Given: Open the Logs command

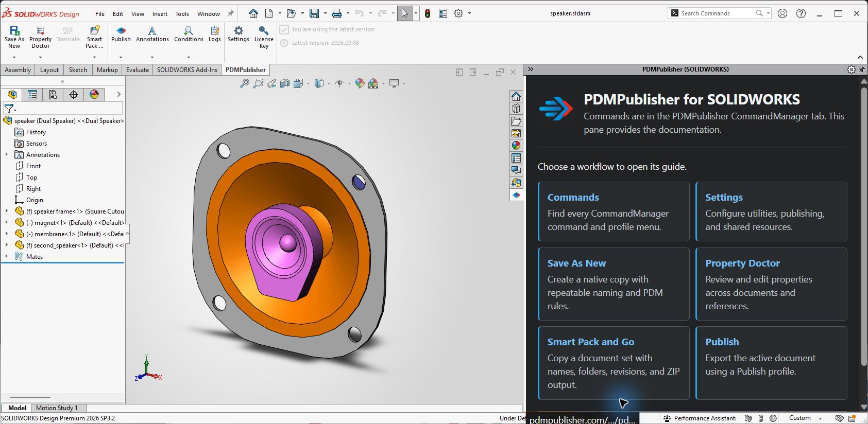Looking at the screenshot, I should [215, 34].
